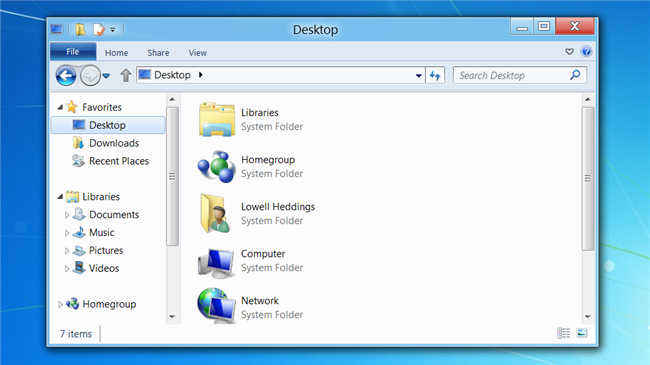The width and height of the screenshot is (650, 365).
Task: Click the file list scroll down arrow
Action: pos(588,317)
